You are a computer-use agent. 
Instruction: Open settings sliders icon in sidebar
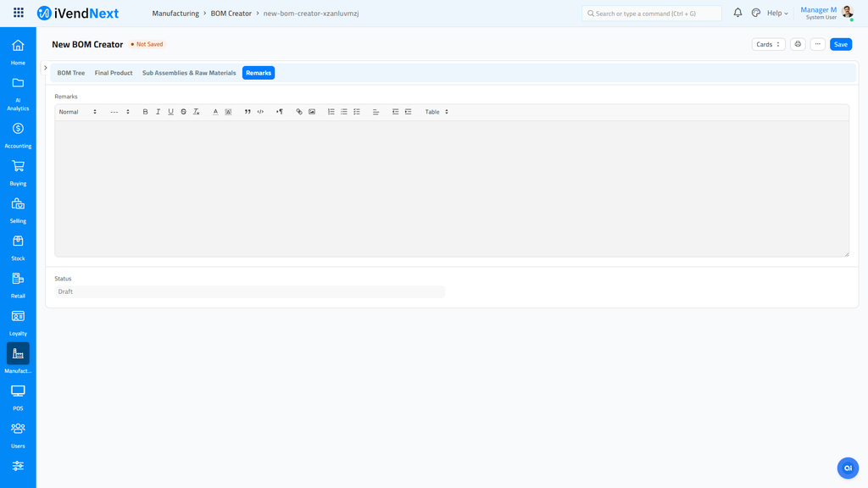[18, 466]
